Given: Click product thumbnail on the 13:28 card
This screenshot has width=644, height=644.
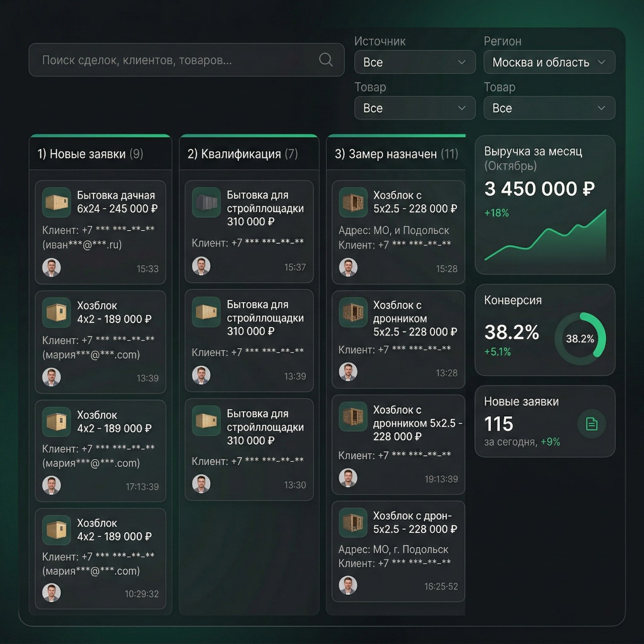Looking at the screenshot, I should pos(353,312).
